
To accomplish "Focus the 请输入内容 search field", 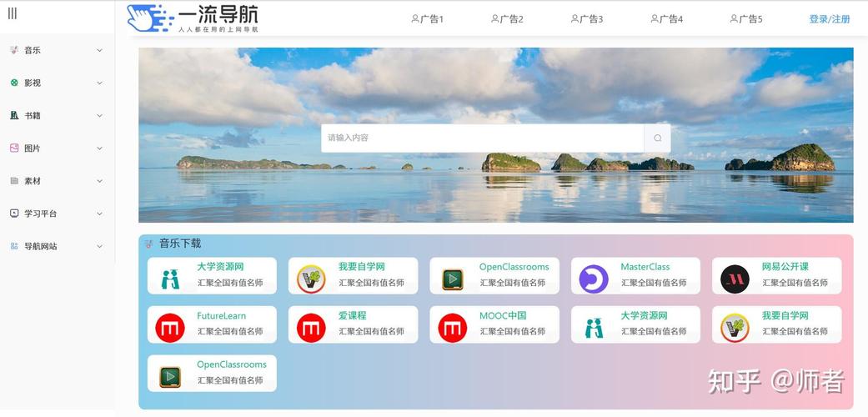I will (482, 138).
